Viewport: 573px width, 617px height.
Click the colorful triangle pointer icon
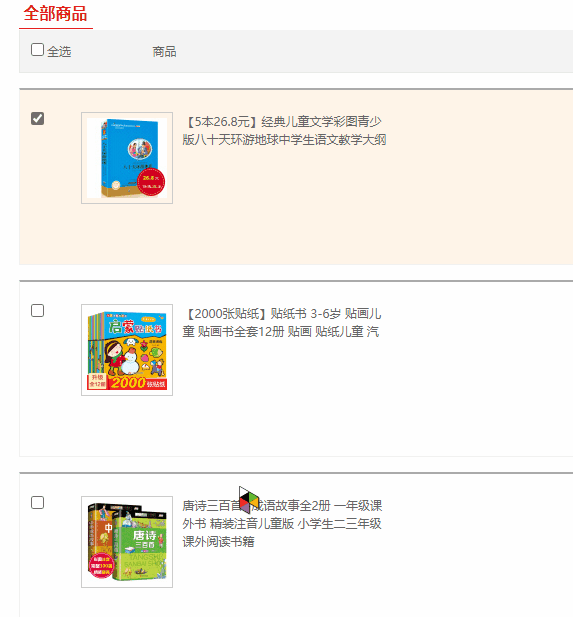(249, 500)
